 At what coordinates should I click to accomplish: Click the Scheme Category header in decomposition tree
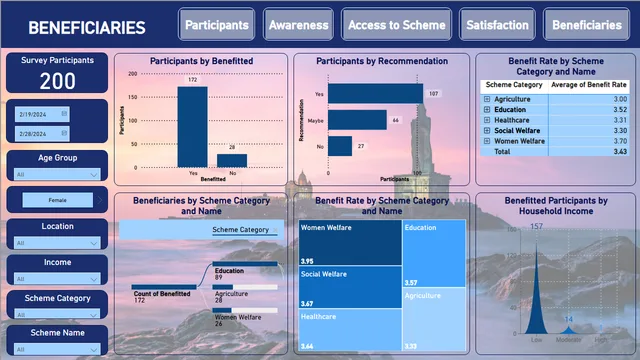[240, 230]
